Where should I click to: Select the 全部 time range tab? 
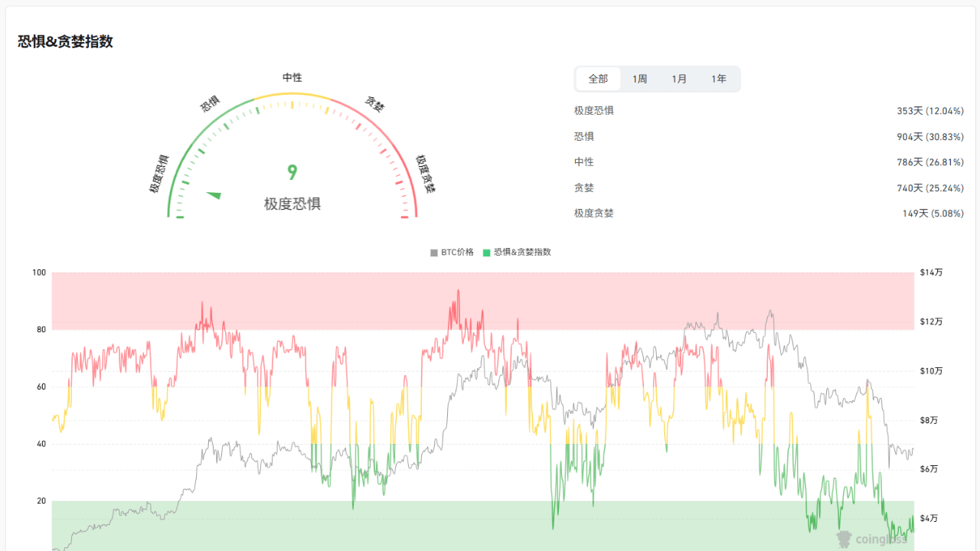598,79
